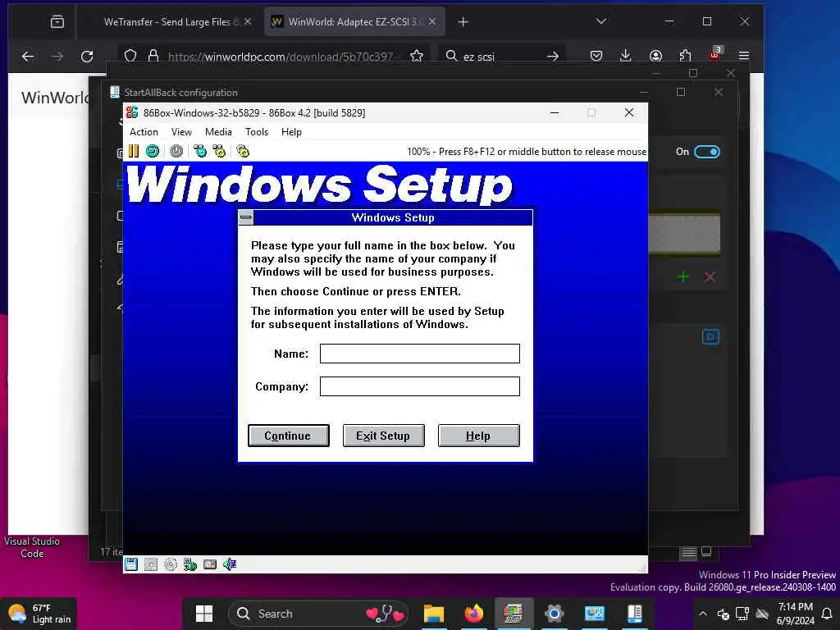The width and height of the screenshot is (840, 630).
Task: Click the network status bar icon
Action: click(190, 564)
